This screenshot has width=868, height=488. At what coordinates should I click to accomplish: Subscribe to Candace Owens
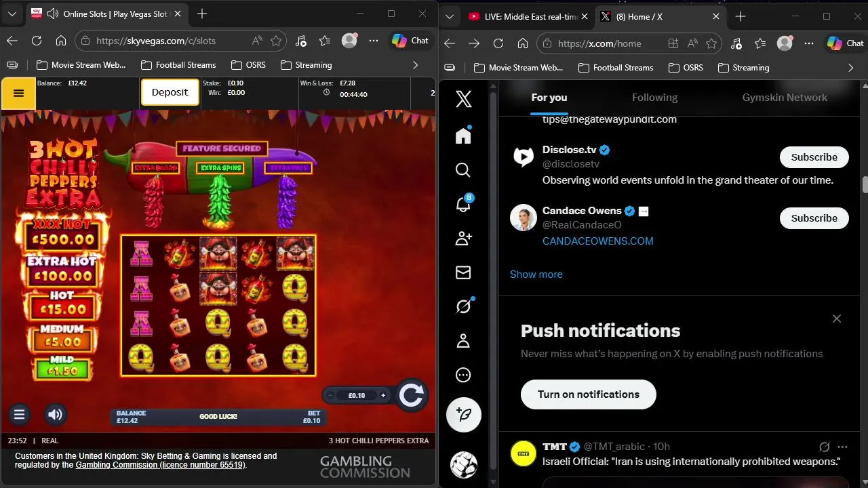pos(814,218)
